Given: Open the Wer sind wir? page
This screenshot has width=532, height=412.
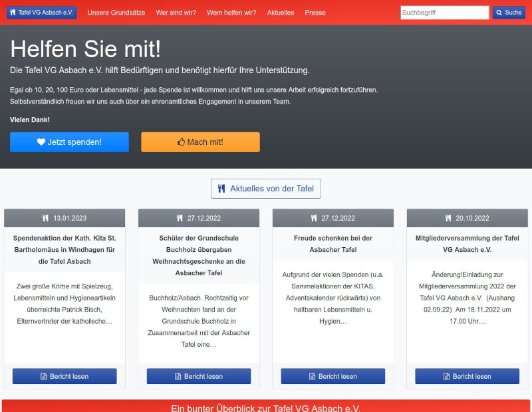Looking at the screenshot, I should [176, 13].
